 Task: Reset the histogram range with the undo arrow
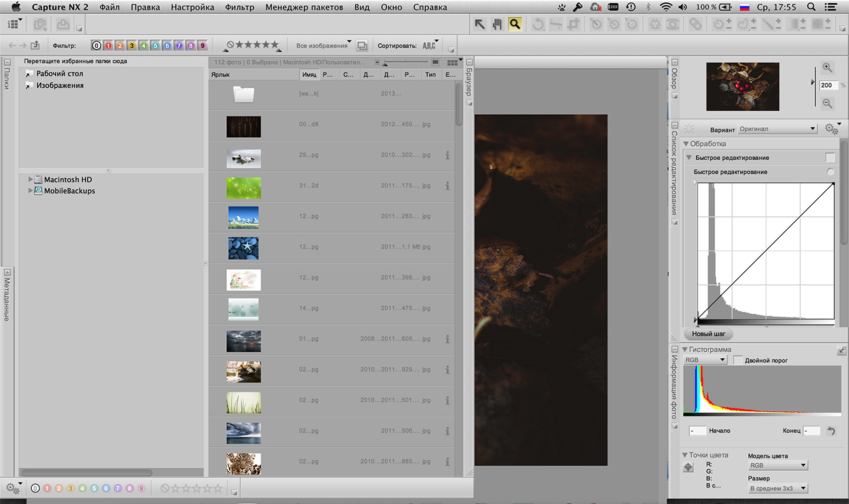(830, 431)
